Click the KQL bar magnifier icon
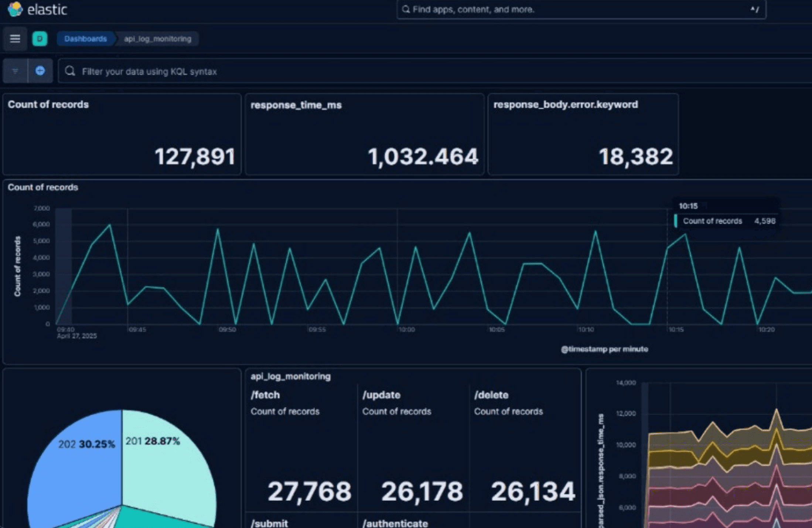Image resolution: width=812 pixels, height=528 pixels. [x=70, y=71]
